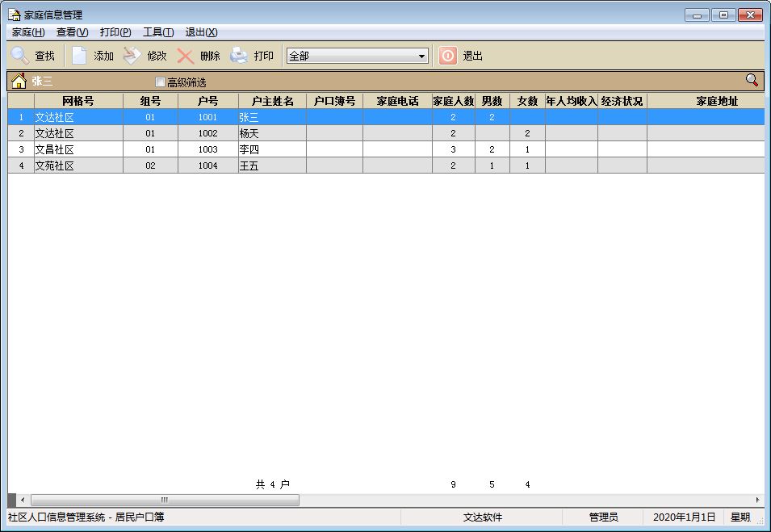The width and height of the screenshot is (771, 532).
Task: Click the house icon beside 张三
Action: pyautogui.click(x=19, y=81)
